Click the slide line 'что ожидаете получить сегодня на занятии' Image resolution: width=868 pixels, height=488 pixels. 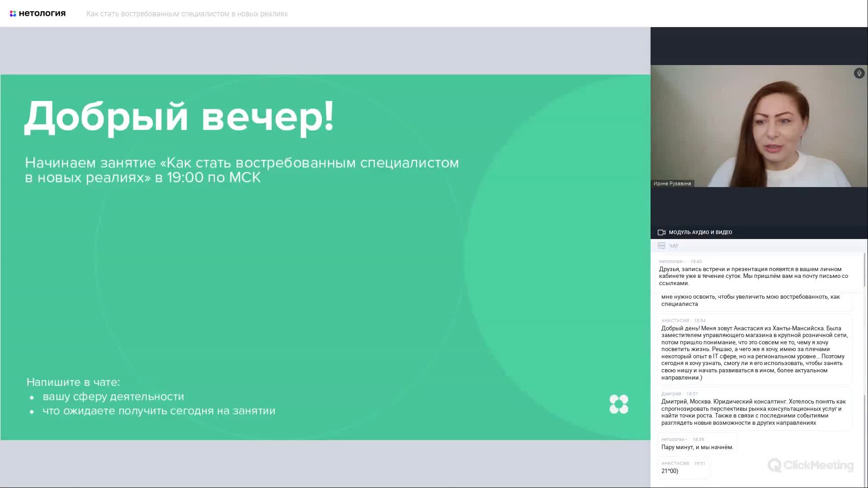pyautogui.click(x=159, y=411)
